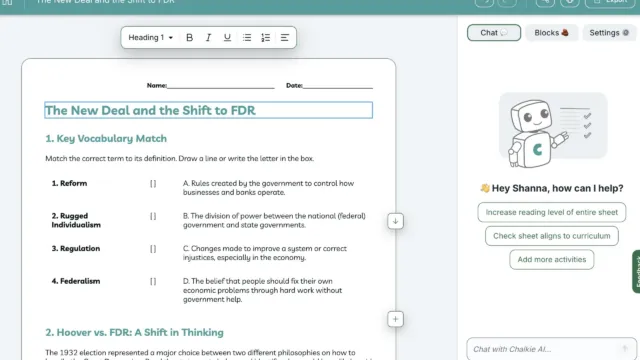Click the answer box beside Regulation
This screenshot has height=360, width=640.
(153, 249)
